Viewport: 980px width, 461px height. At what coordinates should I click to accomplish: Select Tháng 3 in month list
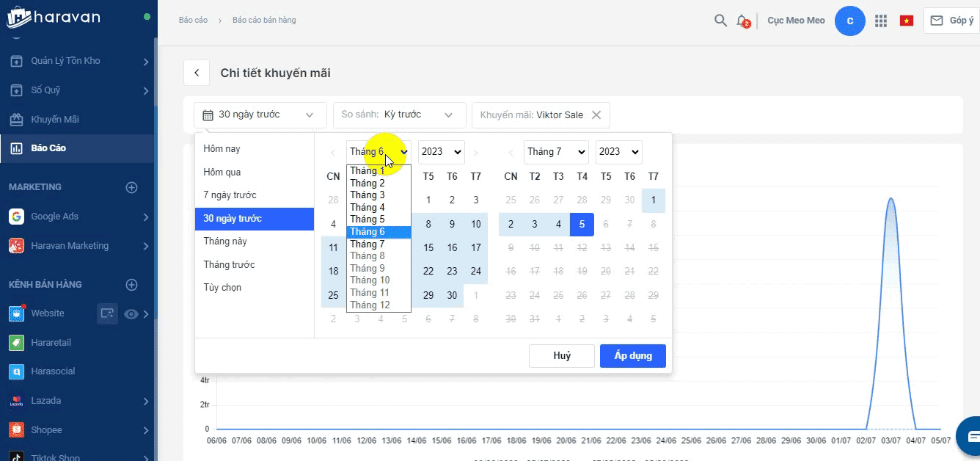click(x=367, y=195)
